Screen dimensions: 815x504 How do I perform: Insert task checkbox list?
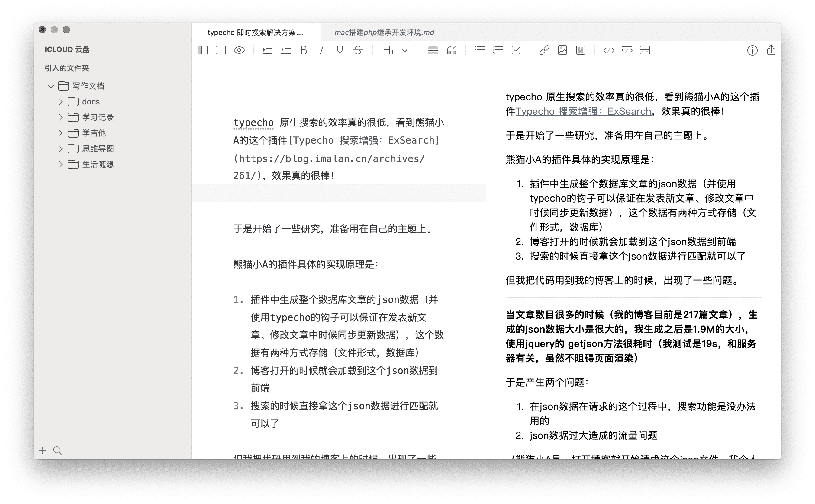point(516,50)
